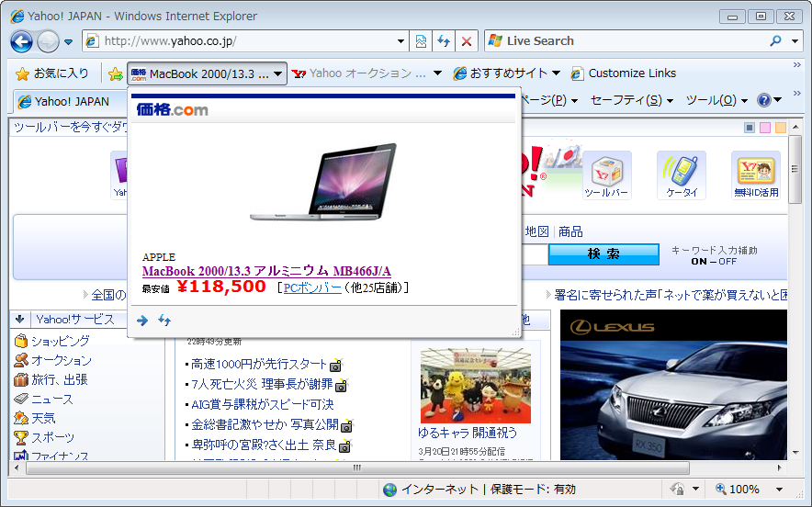This screenshot has width=812, height=507.
Task: Open the address bar history dropdown
Action: (x=400, y=41)
